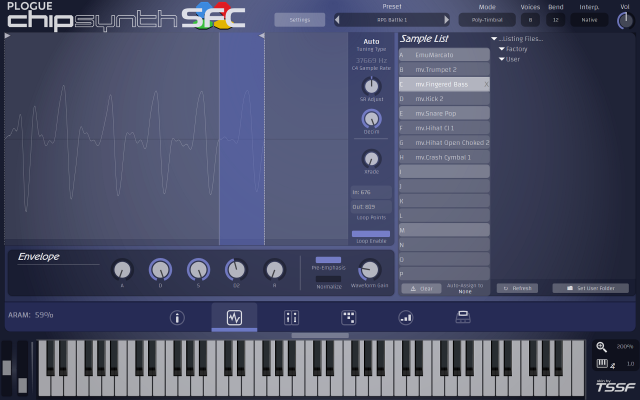Viewport: 640px width, 400px height.
Task: Toggle the Normalize switch
Action: (x=328, y=279)
